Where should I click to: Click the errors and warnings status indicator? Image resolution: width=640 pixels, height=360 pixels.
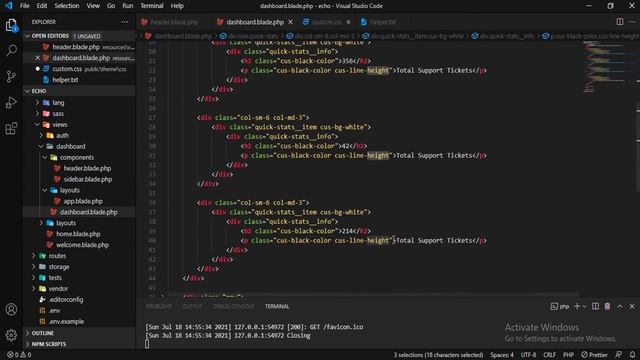(x=19, y=355)
